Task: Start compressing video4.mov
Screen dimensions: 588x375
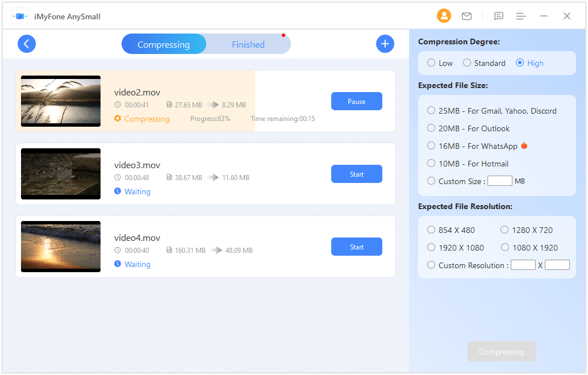Action: click(357, 247)
